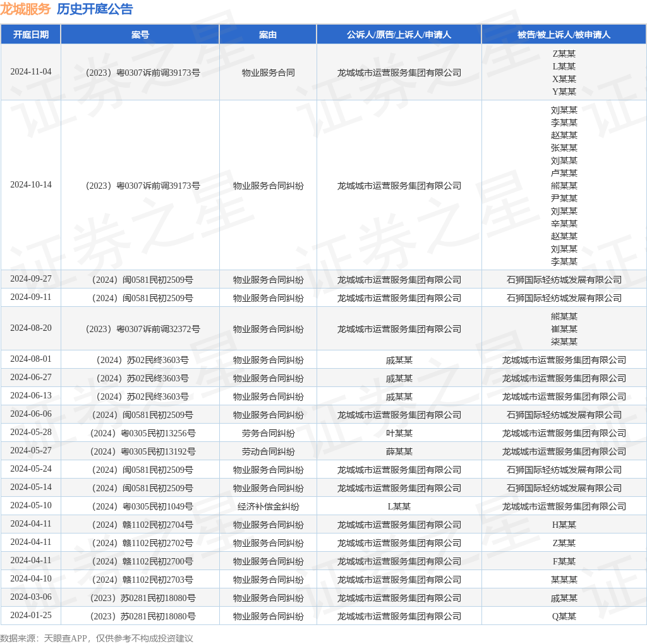The image size is (647, 644).
Task: Click the date 2024-09-11
Action: tap(31, 297)
